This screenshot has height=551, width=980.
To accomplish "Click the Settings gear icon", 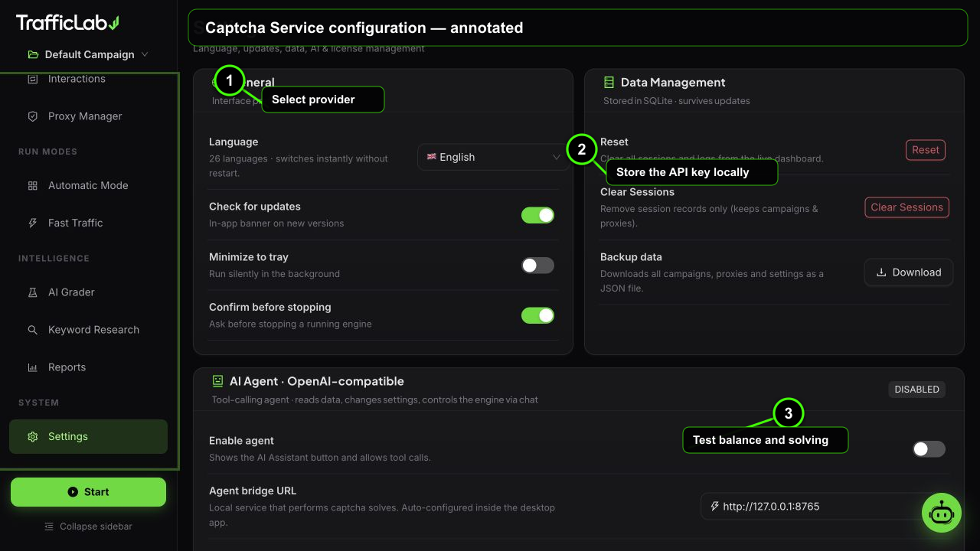I will coord(32,436).
